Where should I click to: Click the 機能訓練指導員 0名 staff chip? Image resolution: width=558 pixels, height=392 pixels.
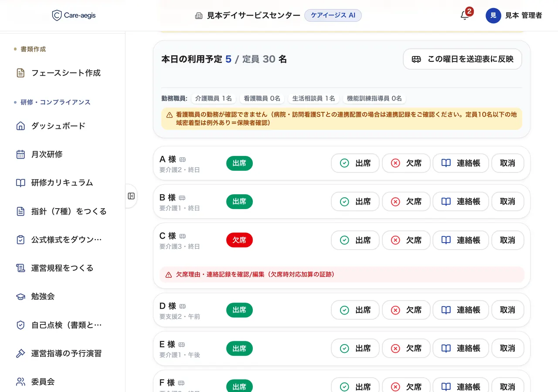(x=374, y=98)
